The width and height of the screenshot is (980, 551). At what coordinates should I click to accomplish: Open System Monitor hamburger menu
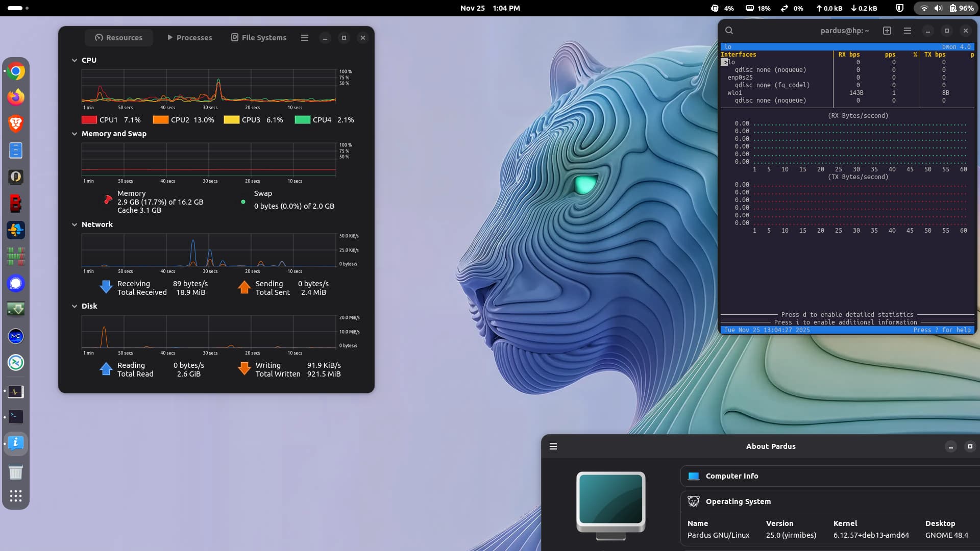click(305, 38)
